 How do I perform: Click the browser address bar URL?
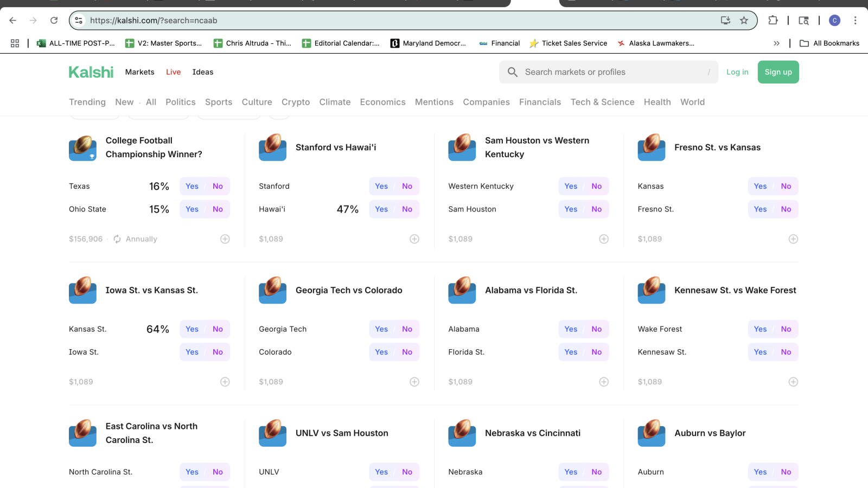(x=154, y=21)
